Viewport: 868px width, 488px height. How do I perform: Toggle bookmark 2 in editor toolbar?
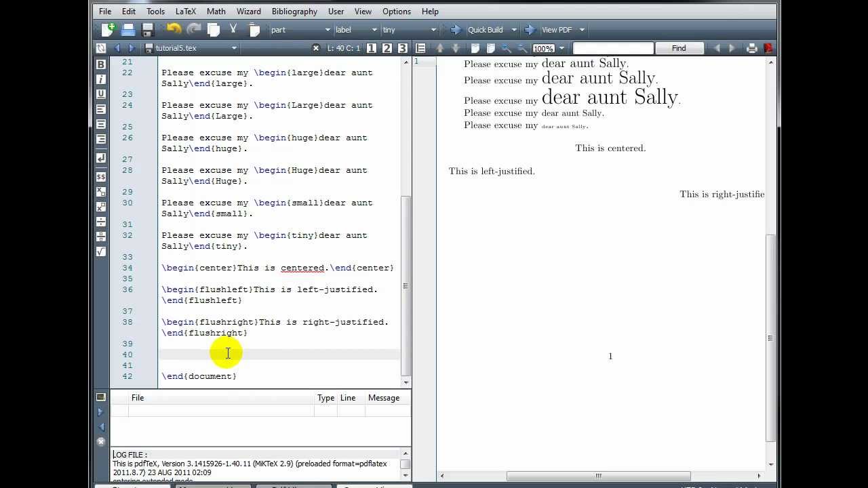tap(387, 48)
